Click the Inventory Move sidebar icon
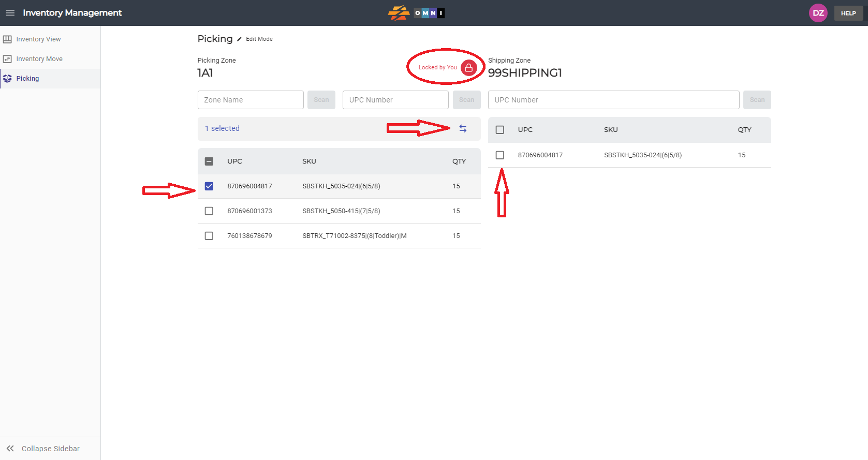868x460 pixels. pos(7,59)
